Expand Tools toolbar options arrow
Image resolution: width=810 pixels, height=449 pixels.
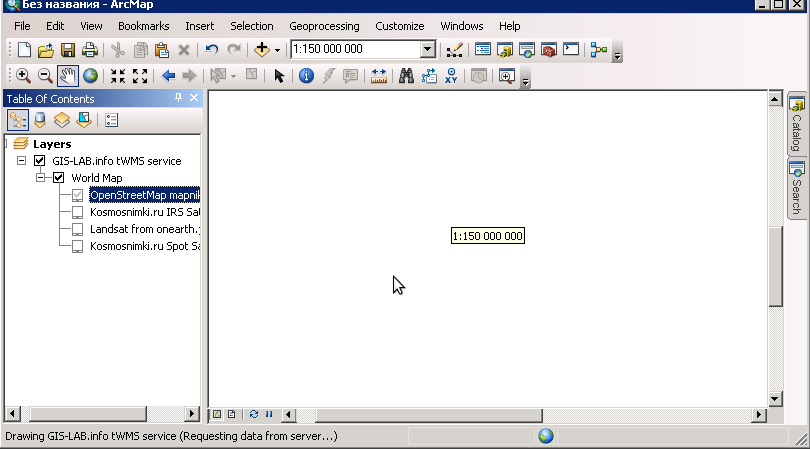[x=525, y=80]
